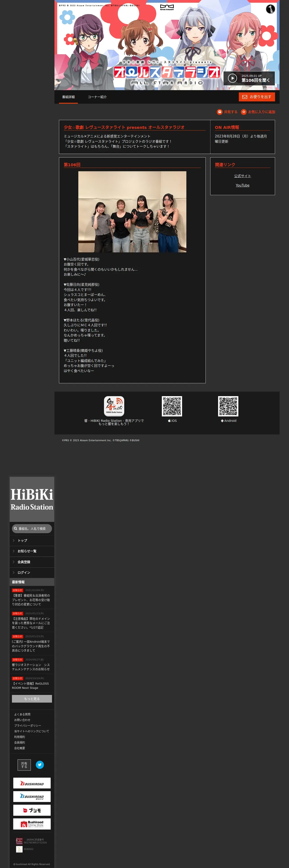Image resolution: width=289 pixels, height=868 pixels.
Task: Open the episode 106 cast photo
Action: pyautogui.click(x=132, y=212)
